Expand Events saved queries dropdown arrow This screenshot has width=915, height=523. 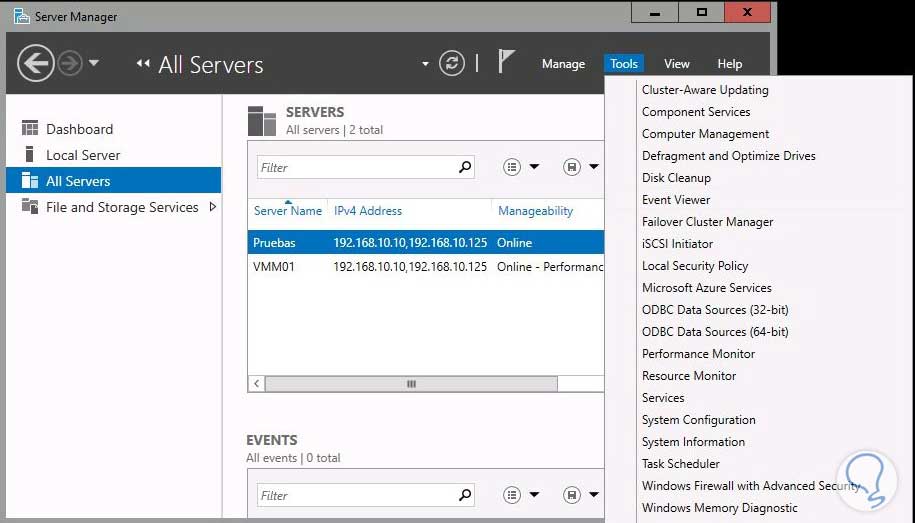[x=594, y=494]
